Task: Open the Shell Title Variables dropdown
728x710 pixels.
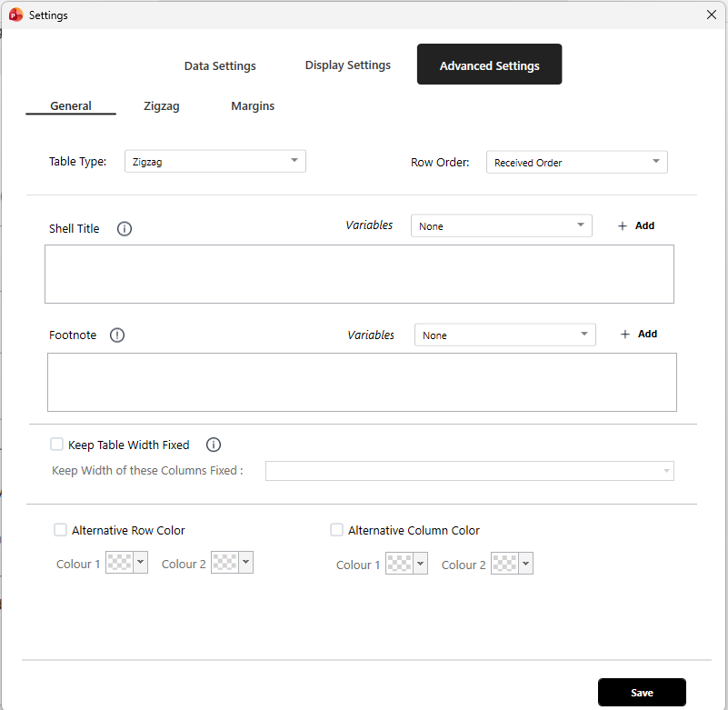Action: click(x=501, y=226)
